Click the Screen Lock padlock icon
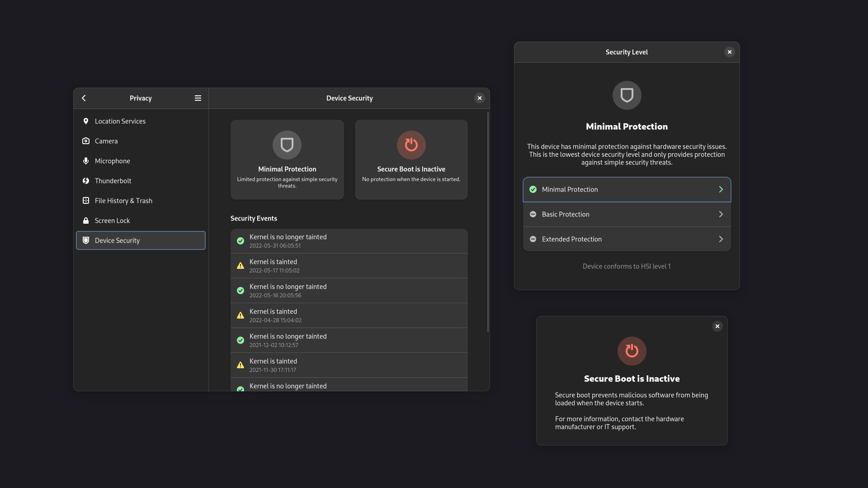 click(x=86, y=221)
